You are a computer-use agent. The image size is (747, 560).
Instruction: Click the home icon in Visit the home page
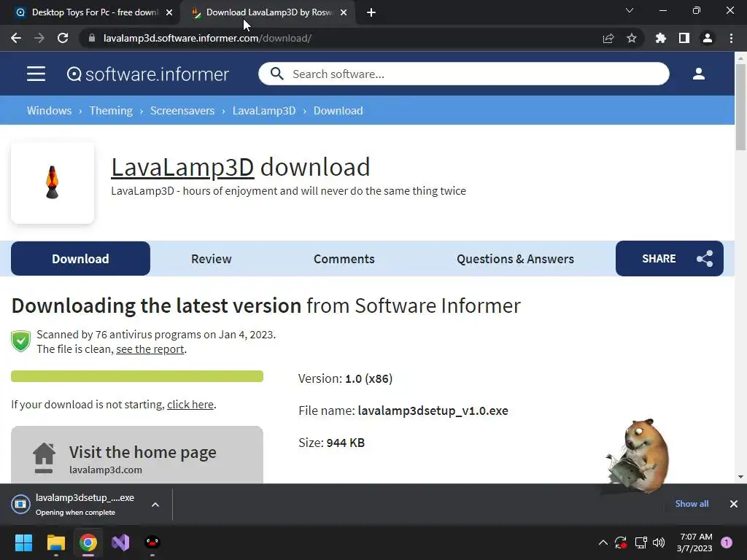pos(44,458)
